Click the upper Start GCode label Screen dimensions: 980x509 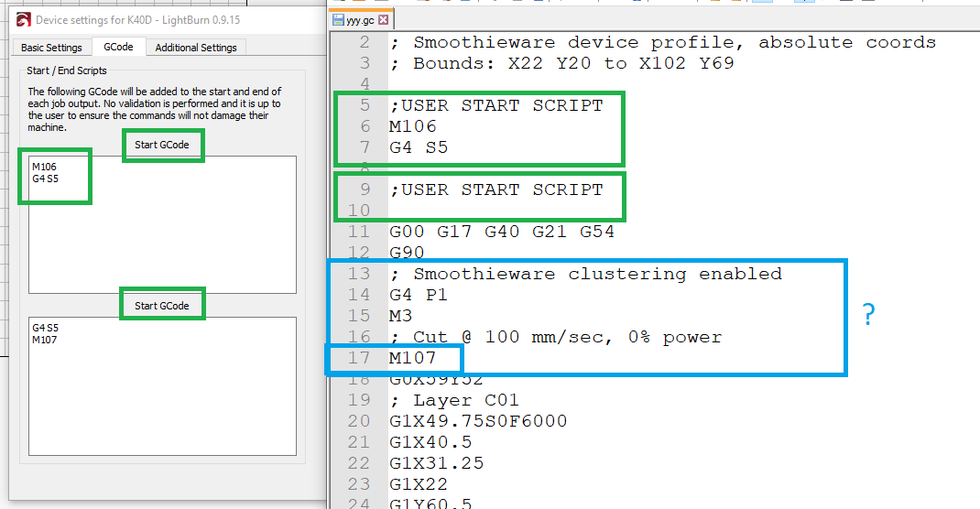(x=162, y=145)
